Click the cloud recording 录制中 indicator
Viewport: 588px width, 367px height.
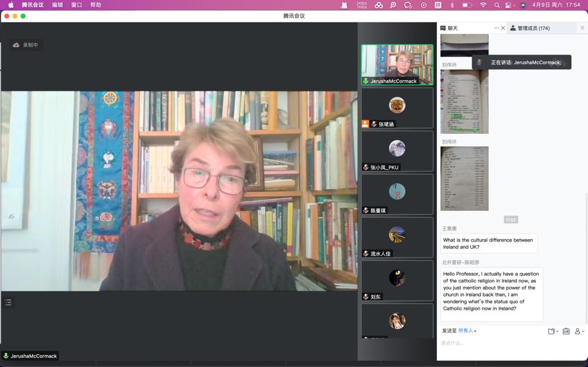click(x=26, y=45)
